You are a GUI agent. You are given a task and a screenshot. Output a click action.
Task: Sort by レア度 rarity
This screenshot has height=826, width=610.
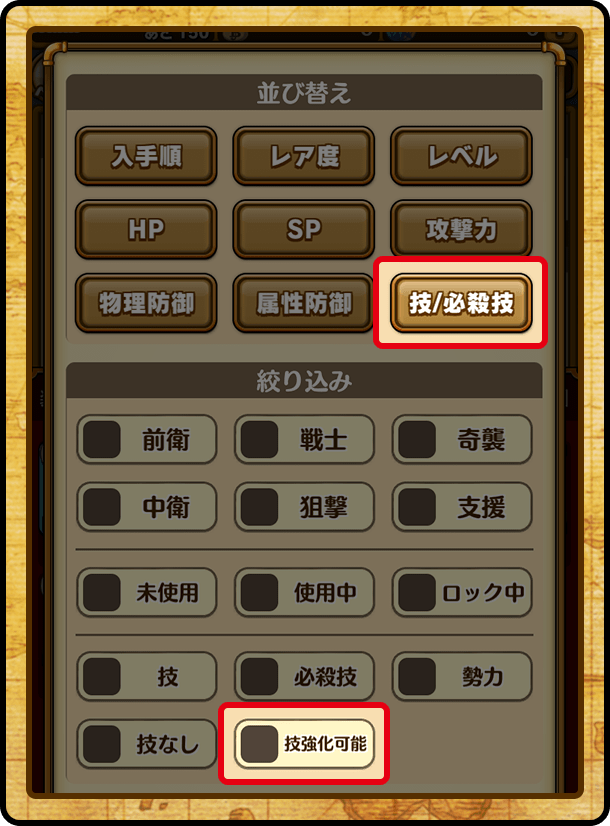(303, 156)
